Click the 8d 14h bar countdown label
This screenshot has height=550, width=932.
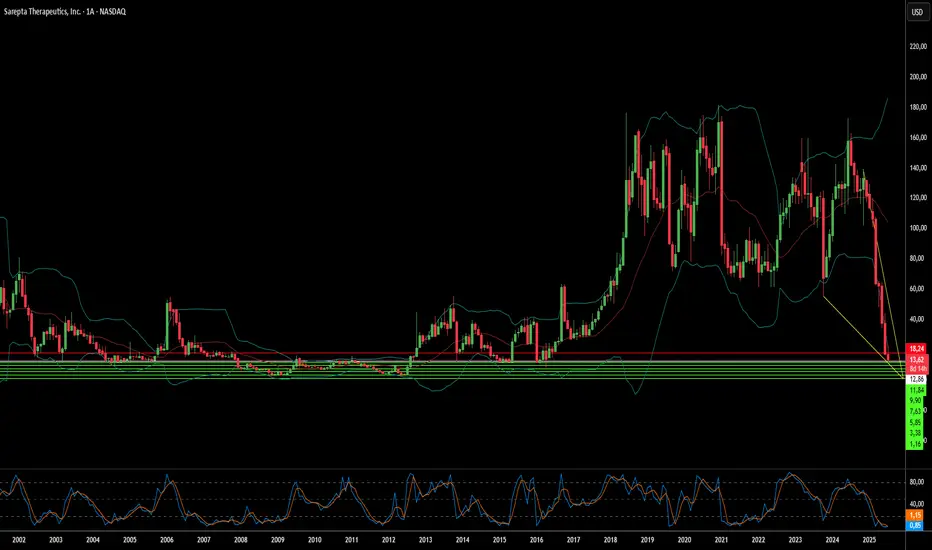[917, 369]
